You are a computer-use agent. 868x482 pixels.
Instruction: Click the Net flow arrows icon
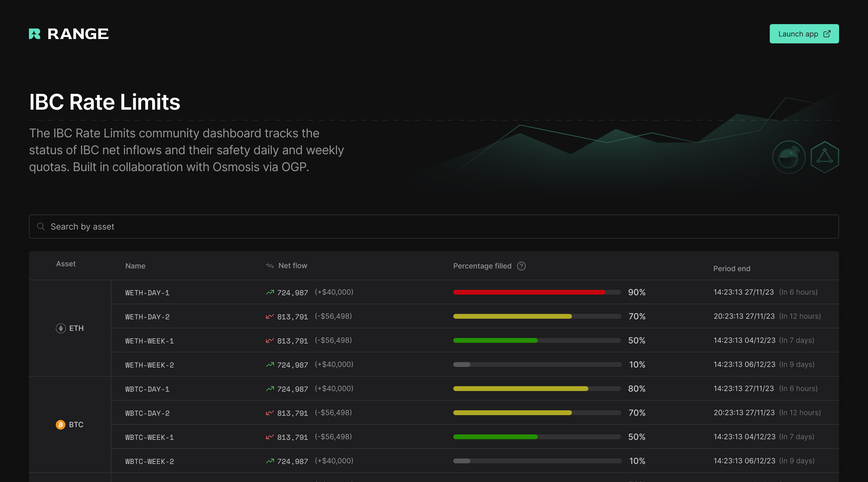pyautogui.click(x=269, y=266)
